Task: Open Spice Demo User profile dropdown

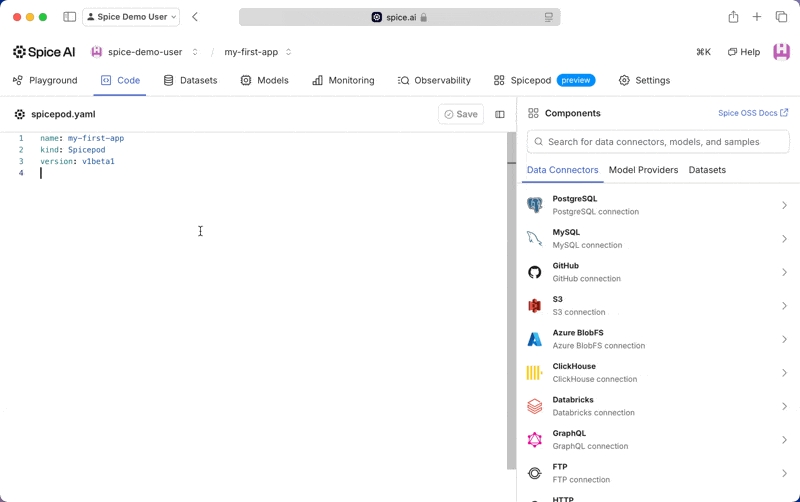Action: [x=131, y=17]
